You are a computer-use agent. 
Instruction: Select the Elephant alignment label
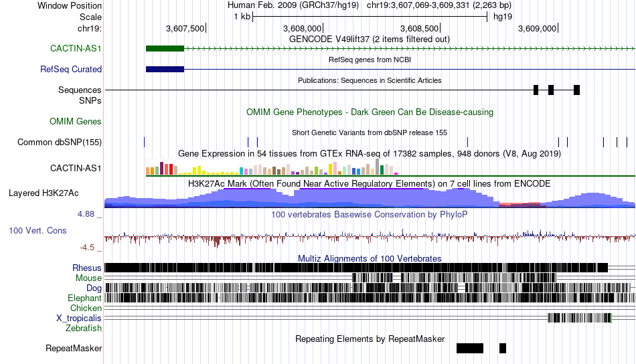click(x=84, y=298)
